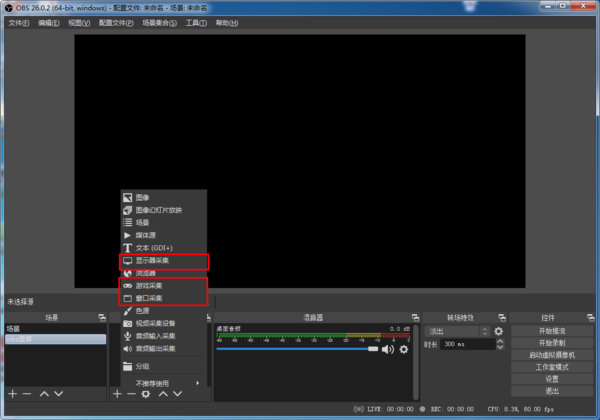Toggle 工作室模式 button

(552, 366)
